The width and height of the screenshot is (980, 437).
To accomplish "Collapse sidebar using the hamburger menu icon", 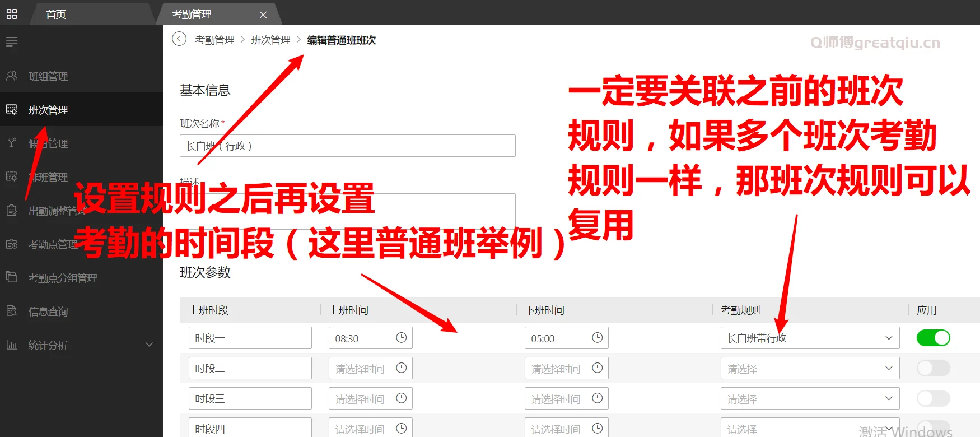I will 12,41.
